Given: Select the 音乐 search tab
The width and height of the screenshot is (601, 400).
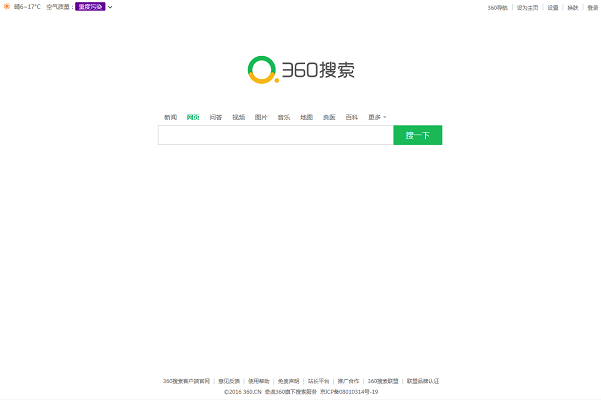Looking at the screenshot, I should pyautogui.click(x=284, y=117).
